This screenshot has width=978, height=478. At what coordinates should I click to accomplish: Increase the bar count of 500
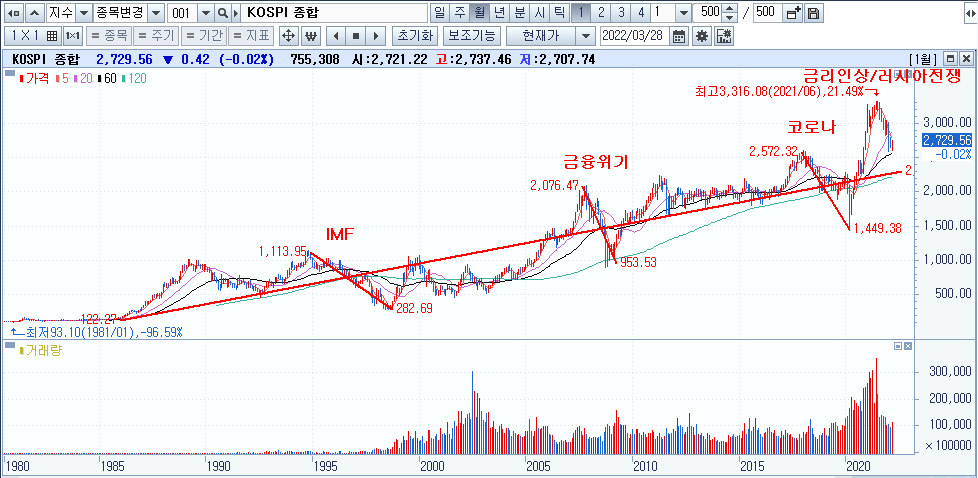point(731,9)
